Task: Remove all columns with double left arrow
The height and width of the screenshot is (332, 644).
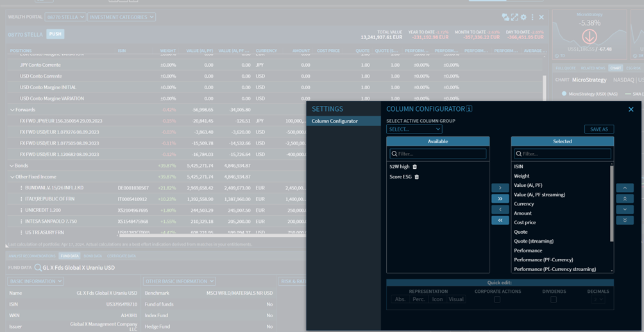Action: click(500, 220)
